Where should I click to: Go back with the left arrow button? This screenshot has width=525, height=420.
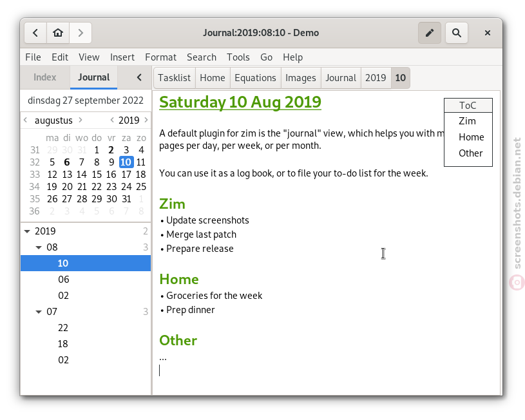[x=35, y=33]
